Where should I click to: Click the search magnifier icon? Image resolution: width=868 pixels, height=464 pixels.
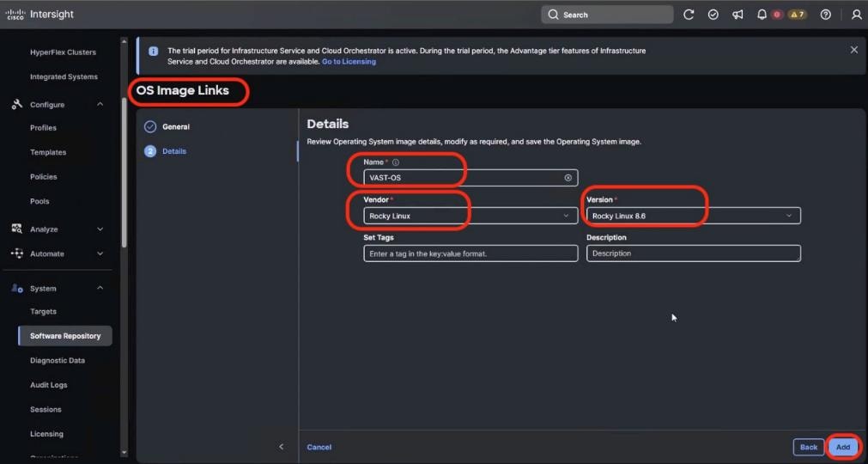(553, 15)
